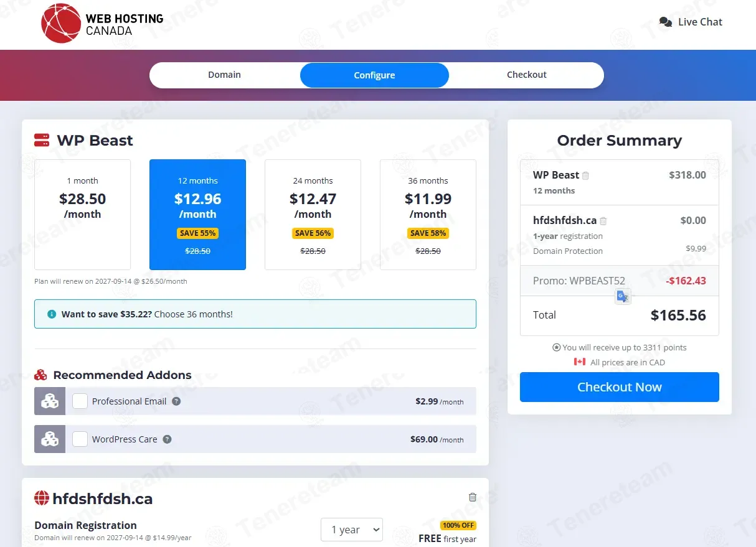Click the Professional Email label
756x547 pixels.
[x=130, y=401]
